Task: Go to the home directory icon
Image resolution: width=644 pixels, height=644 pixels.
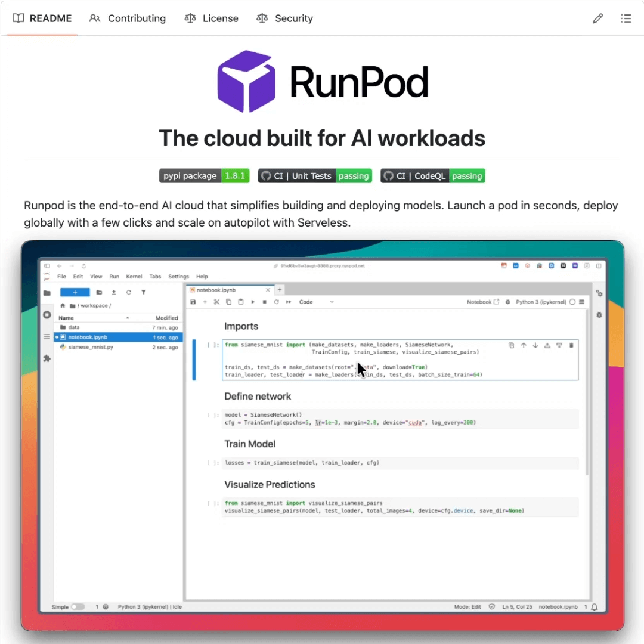Action: [x=63, y=305]
